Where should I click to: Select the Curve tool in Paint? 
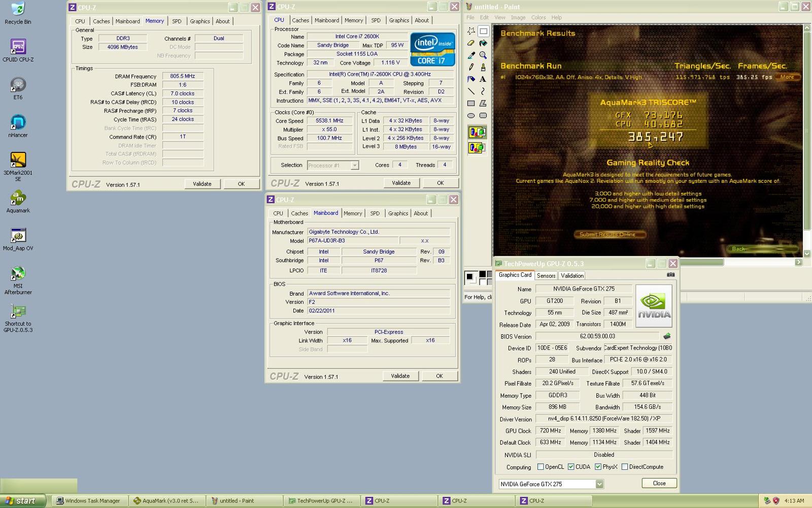coord(483,91)
